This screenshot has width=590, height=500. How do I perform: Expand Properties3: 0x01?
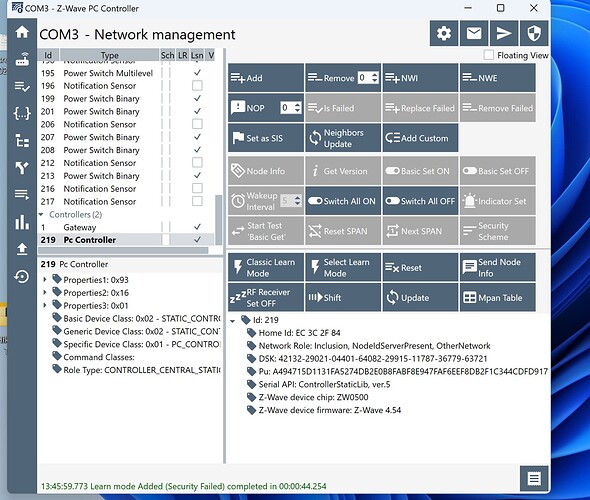coord(44,305)
